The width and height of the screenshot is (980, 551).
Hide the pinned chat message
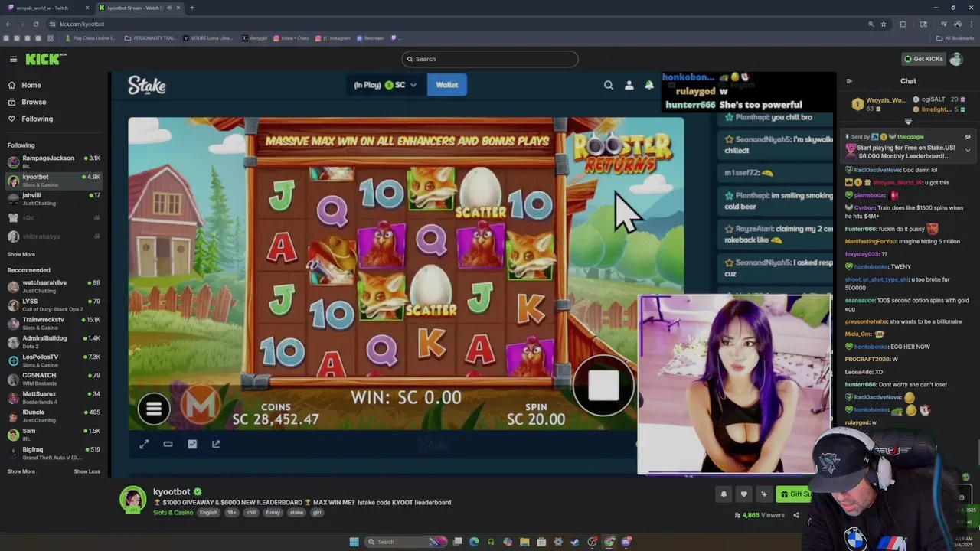coord(968,137)
